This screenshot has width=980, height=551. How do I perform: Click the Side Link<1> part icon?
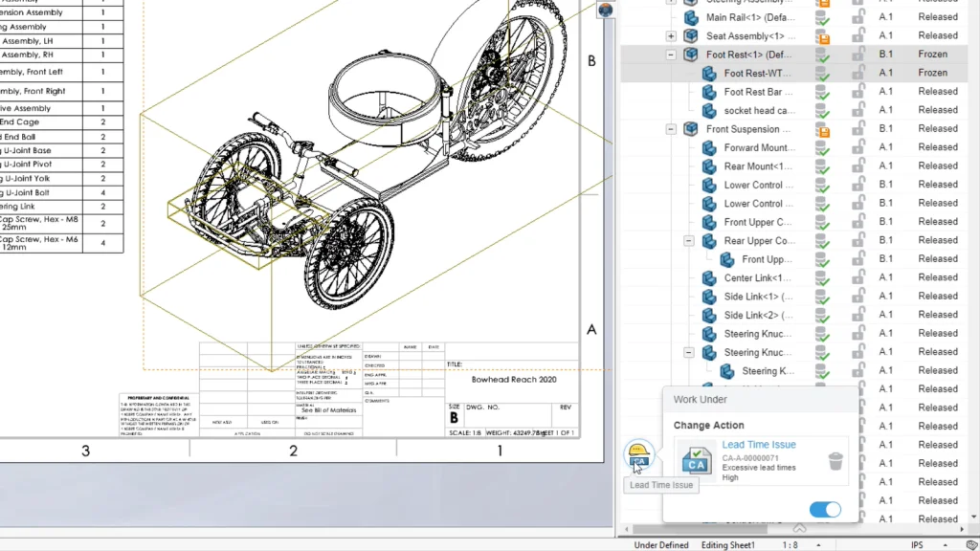click(x=709, y=297)
